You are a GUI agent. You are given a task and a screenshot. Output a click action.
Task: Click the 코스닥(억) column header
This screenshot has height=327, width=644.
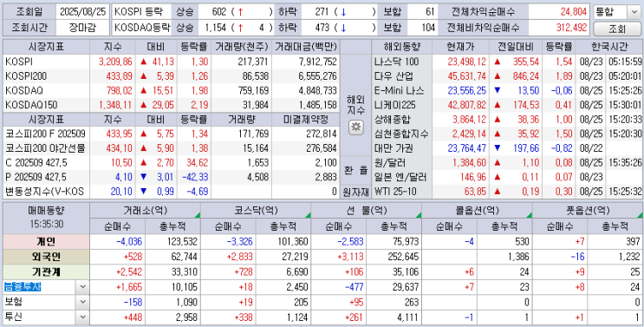coord(256,211)
